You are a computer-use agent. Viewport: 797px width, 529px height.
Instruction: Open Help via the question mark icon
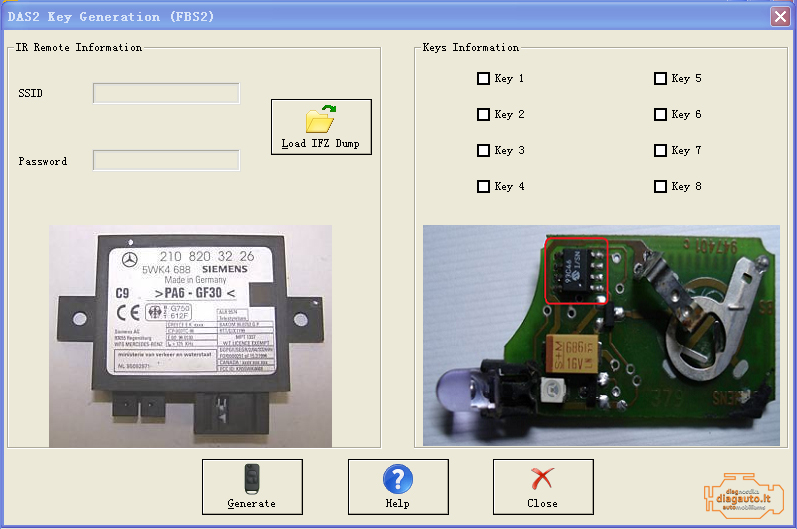(x=397, y=479)
